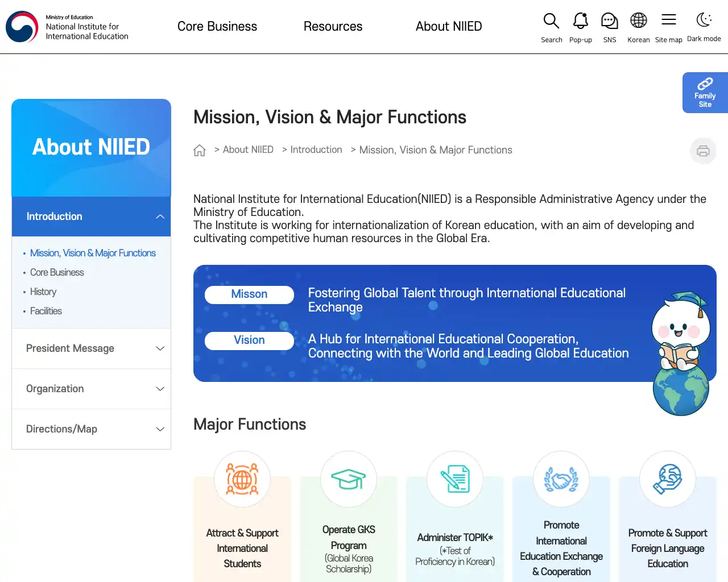This screenshot has height=582, width=728.
Task: Collapse the Introduction sidebar section
Action: [x=91, y=217]
